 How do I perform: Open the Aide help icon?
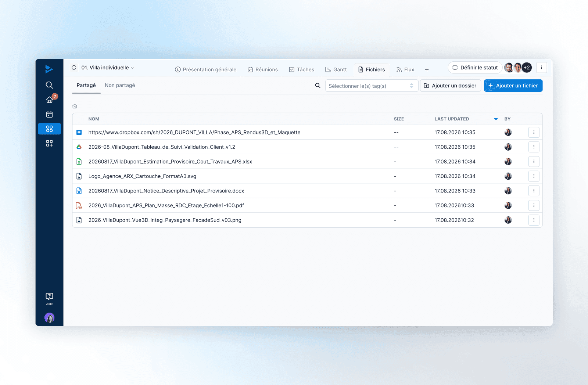coord(49,299)
